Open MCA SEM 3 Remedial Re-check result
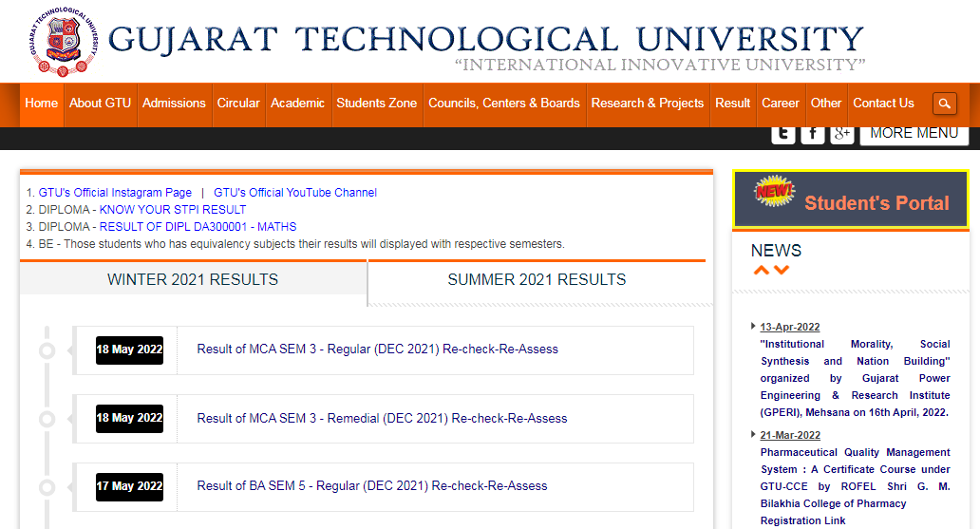The height and width of the screenshot is (529, 980). pyautogui.click(x=382, y=418)
